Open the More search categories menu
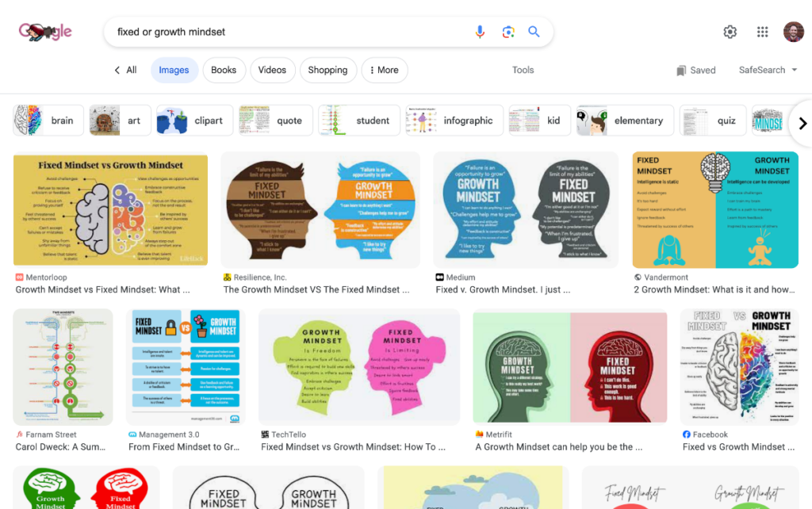This screenshot has width=812, height=509. click(x=385, y=70)
